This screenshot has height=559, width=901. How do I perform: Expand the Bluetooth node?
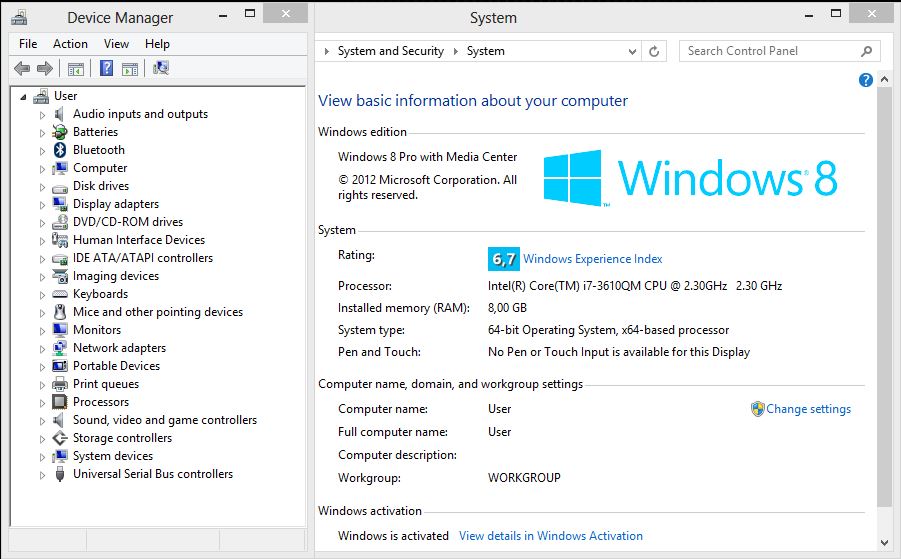[42, 151]
